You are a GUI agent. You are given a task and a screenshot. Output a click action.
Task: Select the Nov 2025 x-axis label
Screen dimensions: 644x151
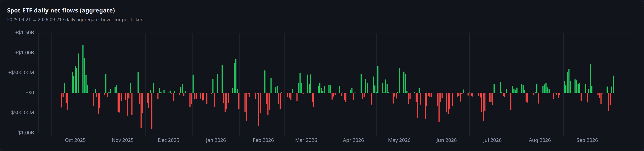[122, 140]
